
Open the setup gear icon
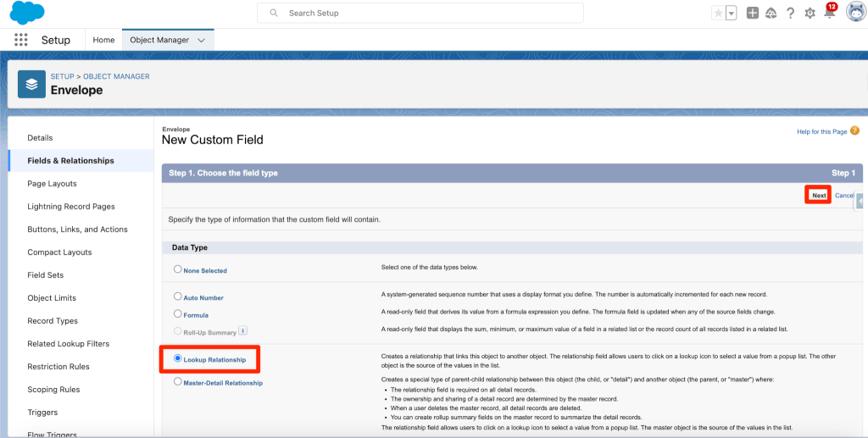[810, 13]
